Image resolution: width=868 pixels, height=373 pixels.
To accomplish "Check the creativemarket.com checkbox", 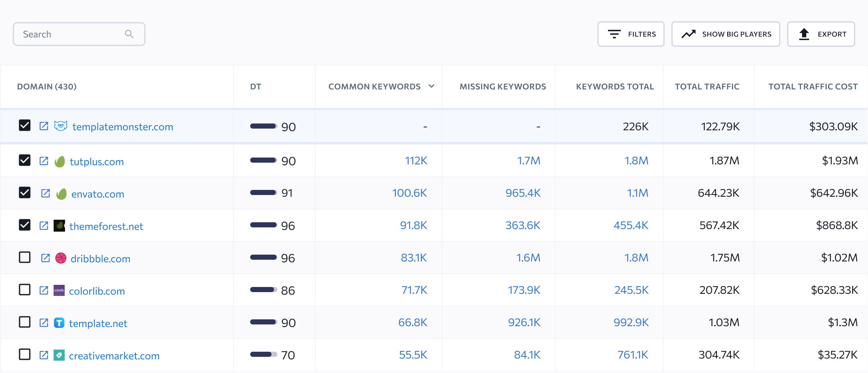I will click(25, 354).
